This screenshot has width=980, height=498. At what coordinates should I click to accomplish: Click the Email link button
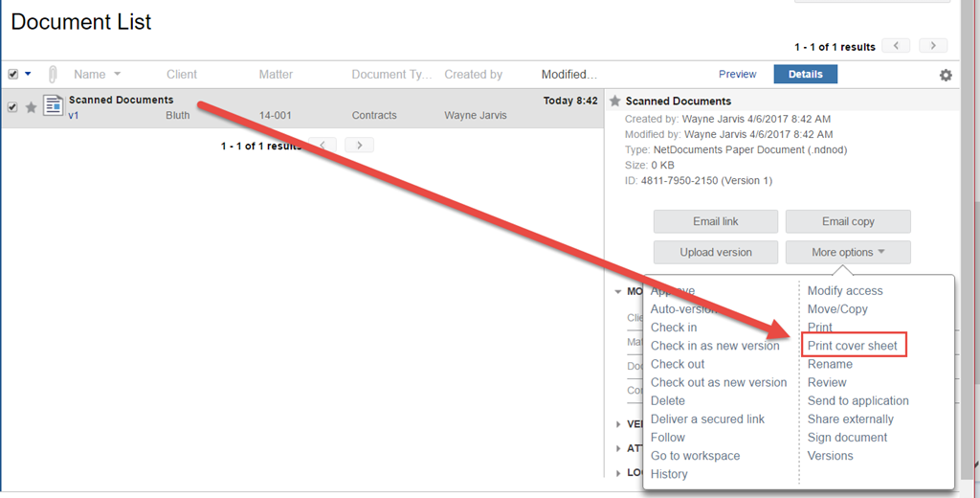point(716,221)
